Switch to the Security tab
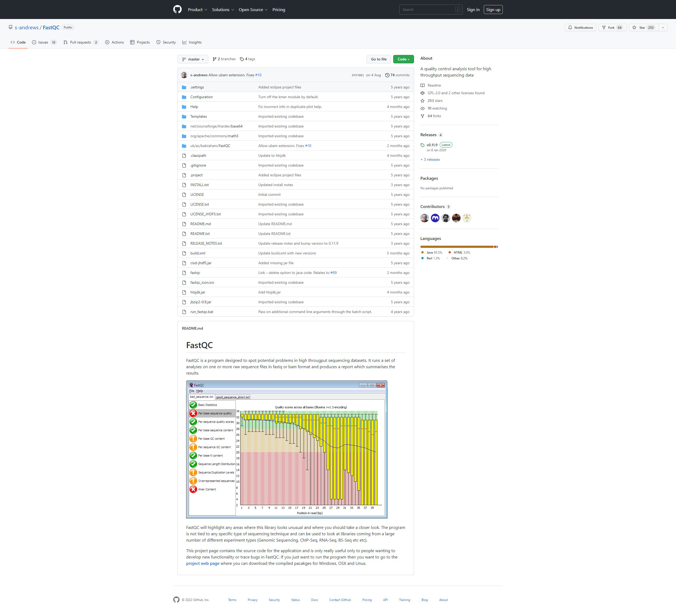The height and width of the screenshot is (616, 676). point(166,42)
